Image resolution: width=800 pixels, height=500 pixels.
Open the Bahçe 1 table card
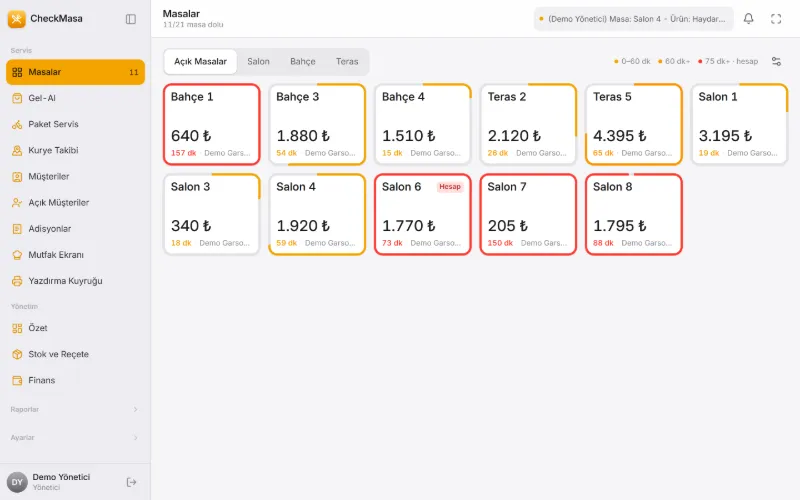coord(211,124)
